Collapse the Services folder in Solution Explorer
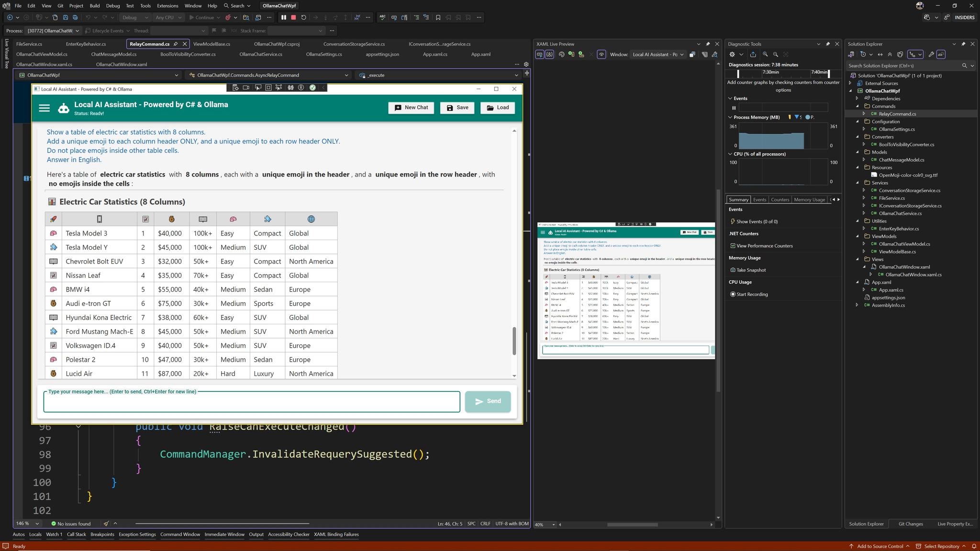 click(857, 183)
